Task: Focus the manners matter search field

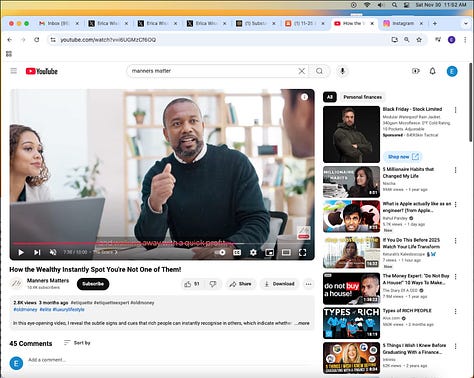Action: pyautogui.click(x=213, y=71)
